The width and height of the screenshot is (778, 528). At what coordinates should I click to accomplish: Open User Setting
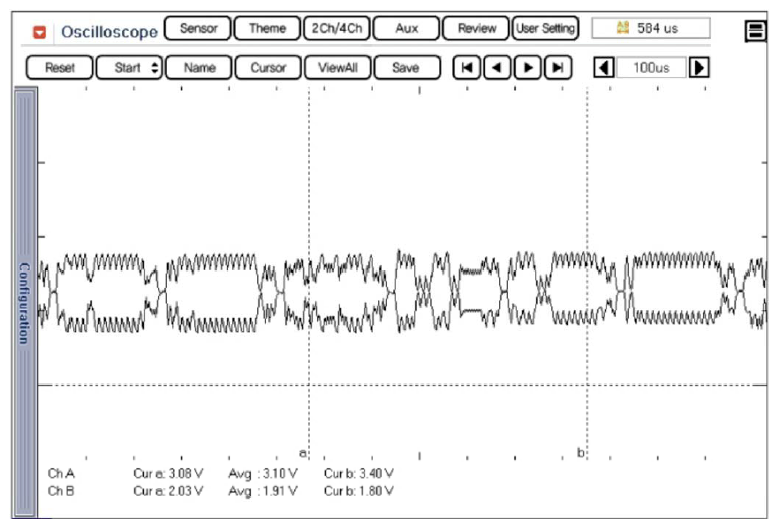point(545,28)
